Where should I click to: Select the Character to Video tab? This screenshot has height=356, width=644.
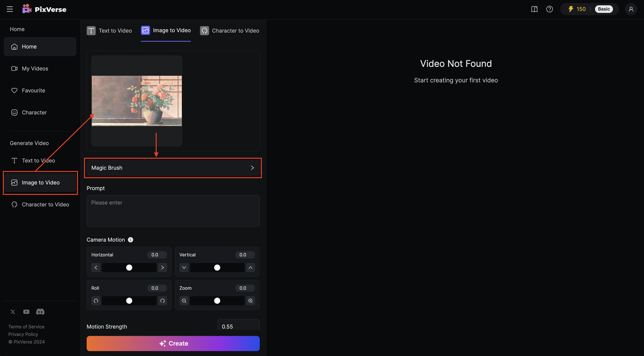coord(229,30)
